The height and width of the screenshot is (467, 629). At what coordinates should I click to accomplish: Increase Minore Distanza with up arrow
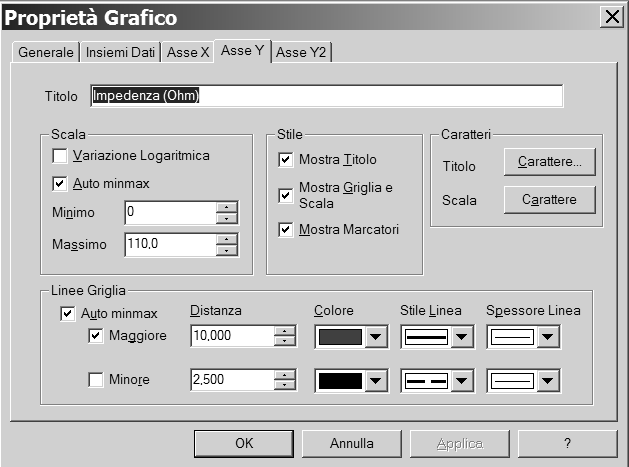(x=285, y=375)
